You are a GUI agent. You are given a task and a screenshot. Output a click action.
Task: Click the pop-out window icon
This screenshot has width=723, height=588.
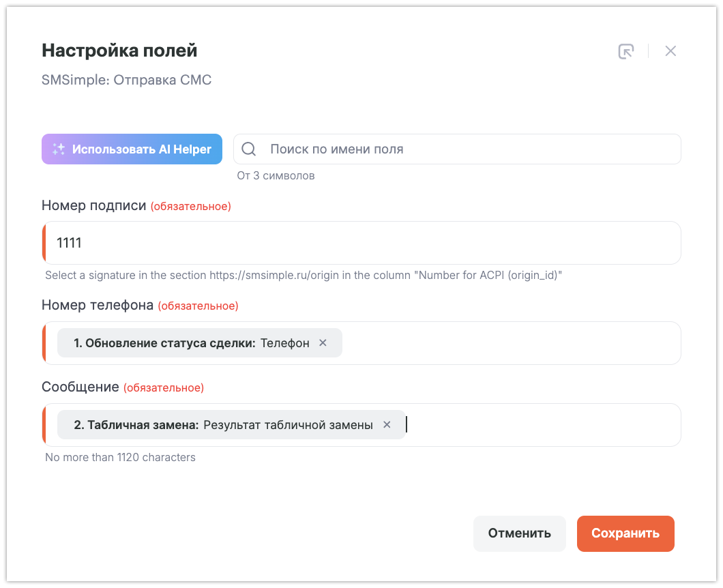point(625,51)
